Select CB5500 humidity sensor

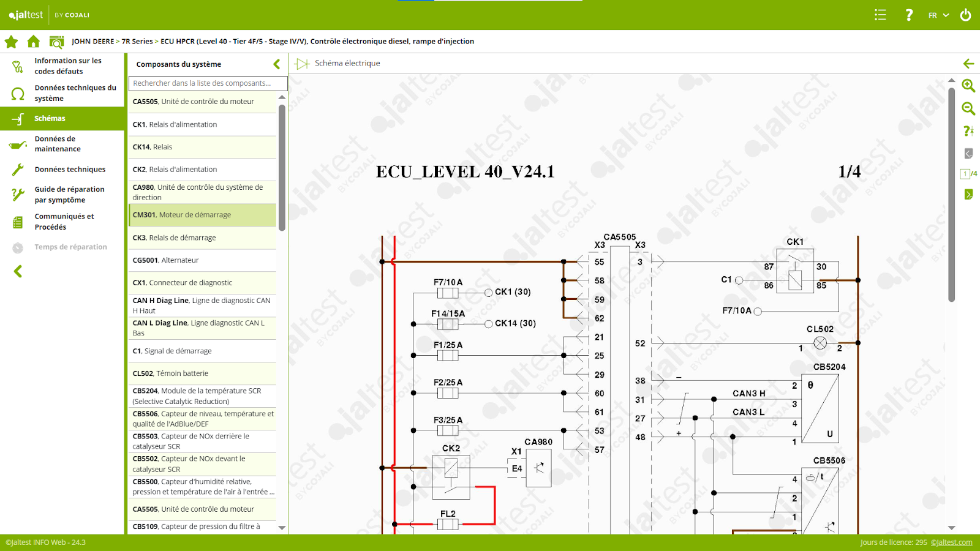click(202, 487)
